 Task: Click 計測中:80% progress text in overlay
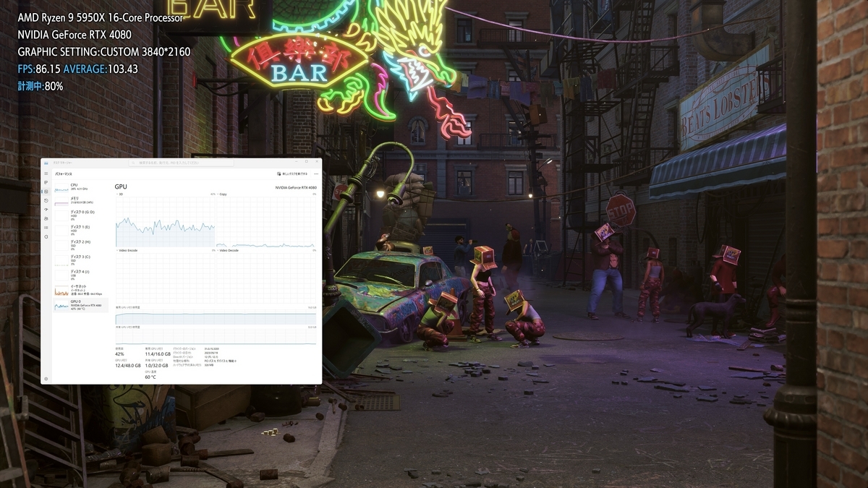[x=41, y=86]
